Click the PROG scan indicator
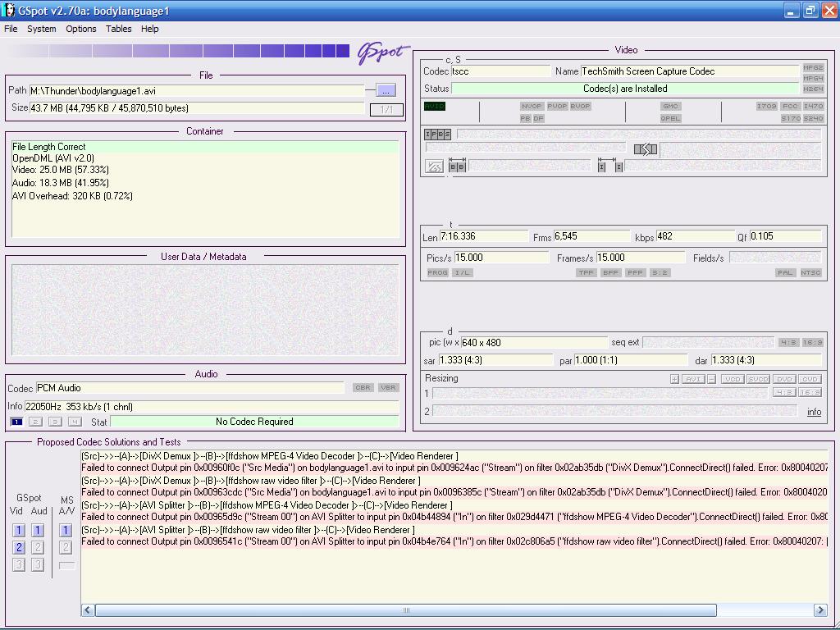 [437, 272]
